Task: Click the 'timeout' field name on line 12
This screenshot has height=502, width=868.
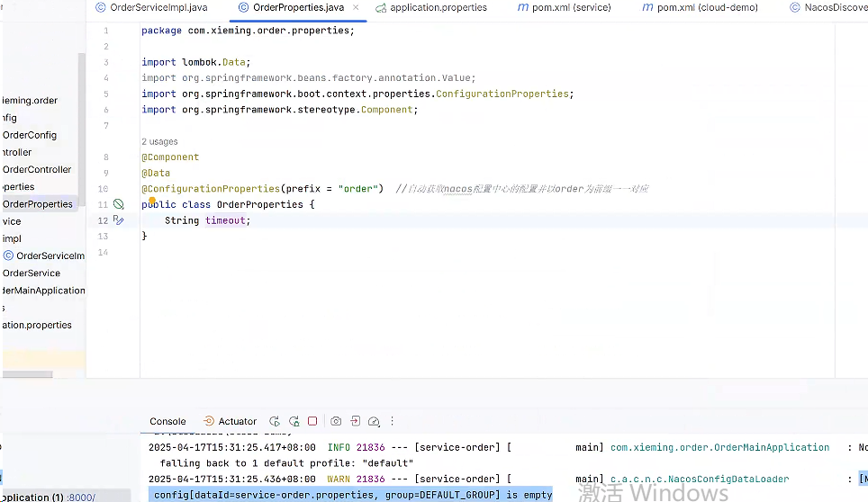Action: point(225,220)
